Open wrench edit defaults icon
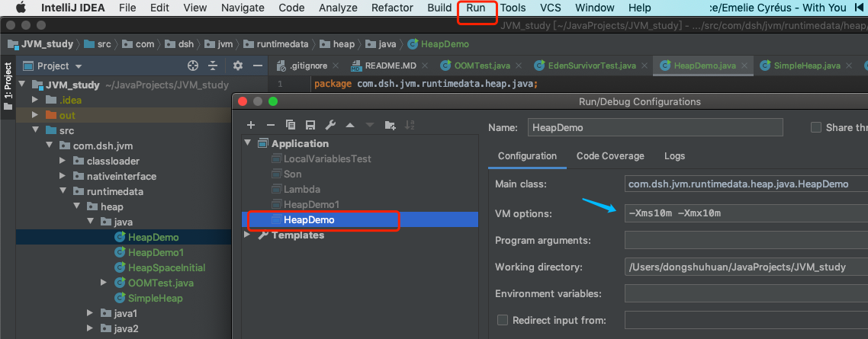868x339 pixels. 330,125
